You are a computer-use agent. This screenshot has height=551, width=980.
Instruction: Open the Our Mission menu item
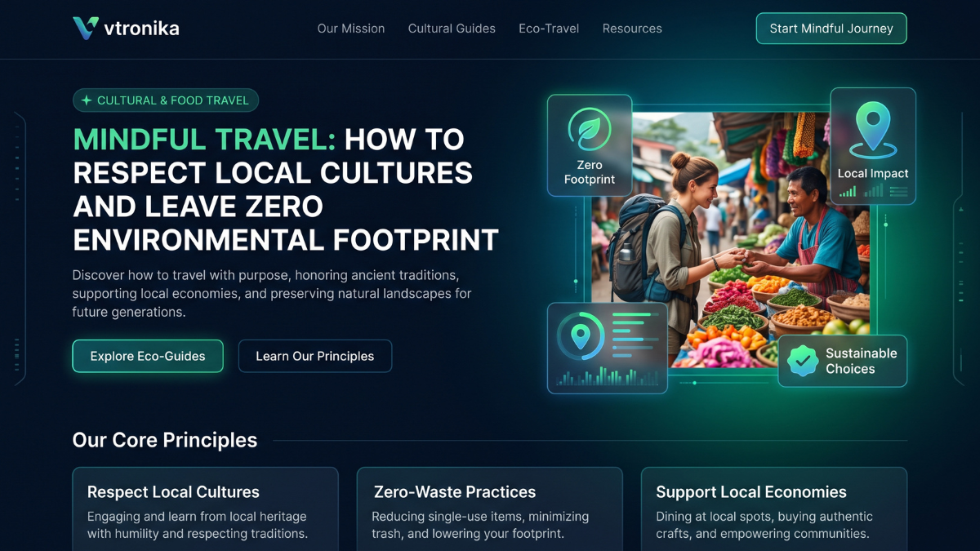coord(351,29)
